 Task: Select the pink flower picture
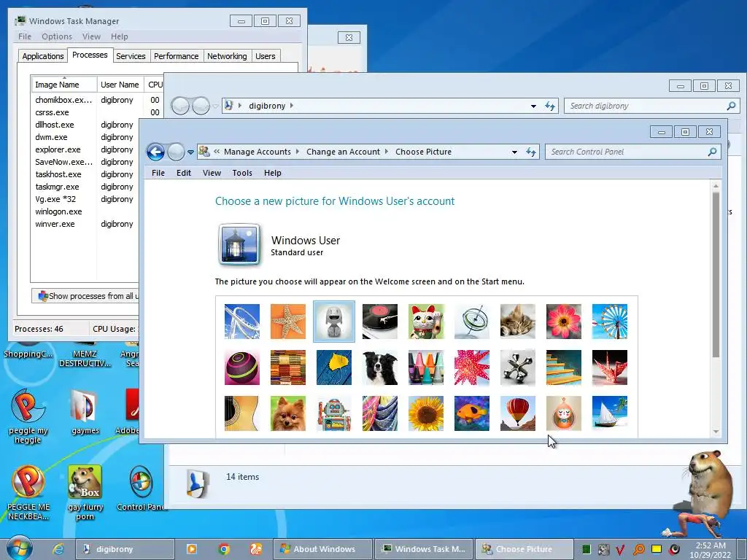564,322
